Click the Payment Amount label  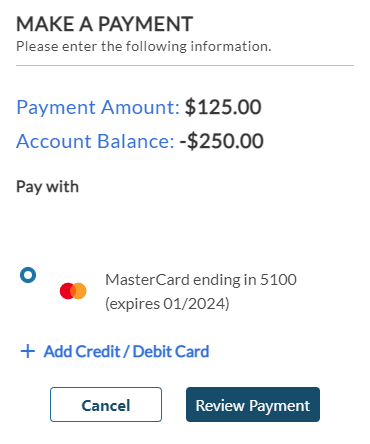98,107
